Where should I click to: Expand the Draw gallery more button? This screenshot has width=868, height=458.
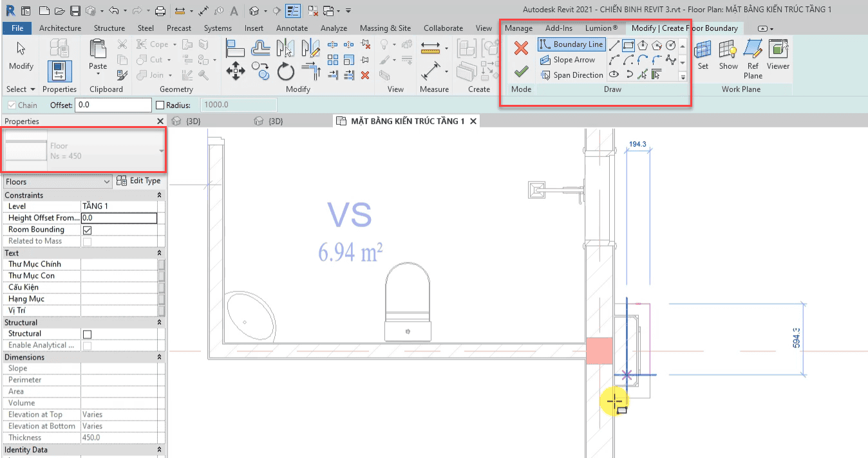click(x=683, y=76)
